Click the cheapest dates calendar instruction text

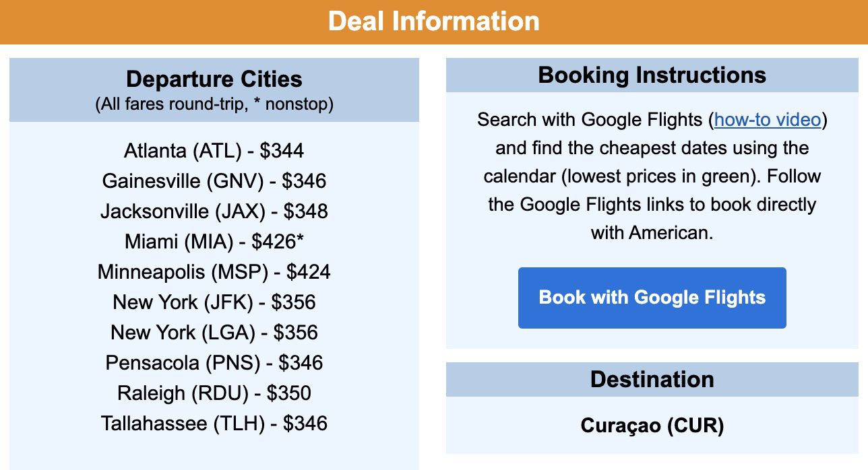pyautogui.click(x=651, y=162)
